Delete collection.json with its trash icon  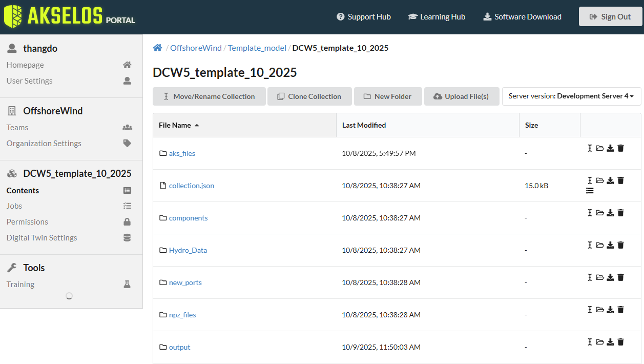[620, 180]
